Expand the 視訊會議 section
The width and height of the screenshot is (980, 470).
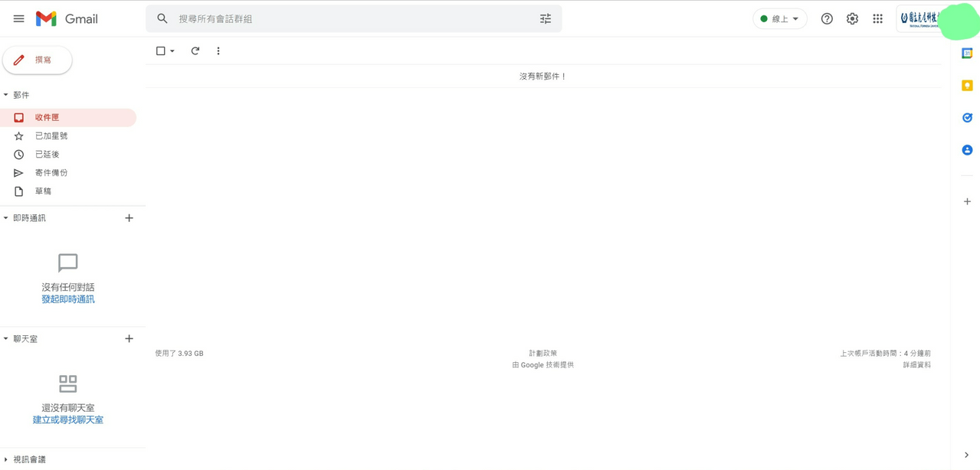pyautogui.click(x=6, y=459)
